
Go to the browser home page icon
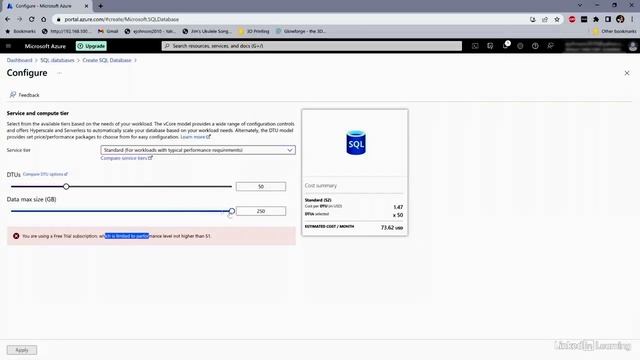(44, 19)
